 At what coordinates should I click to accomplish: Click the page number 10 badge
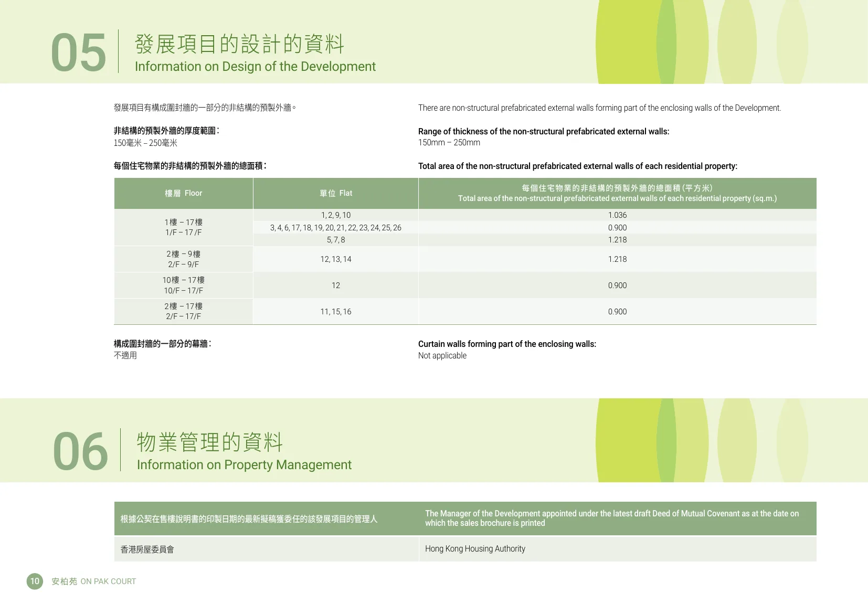tap(35, 581)
